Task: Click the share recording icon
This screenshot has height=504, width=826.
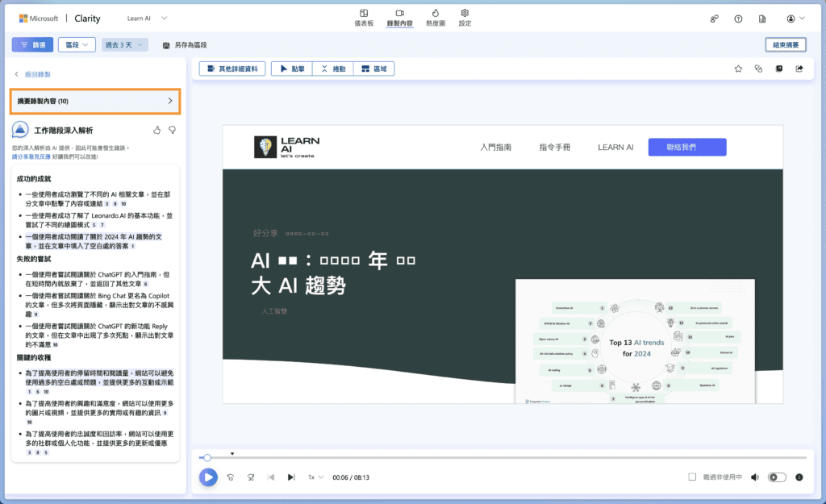Action: (x=799, y=69)
